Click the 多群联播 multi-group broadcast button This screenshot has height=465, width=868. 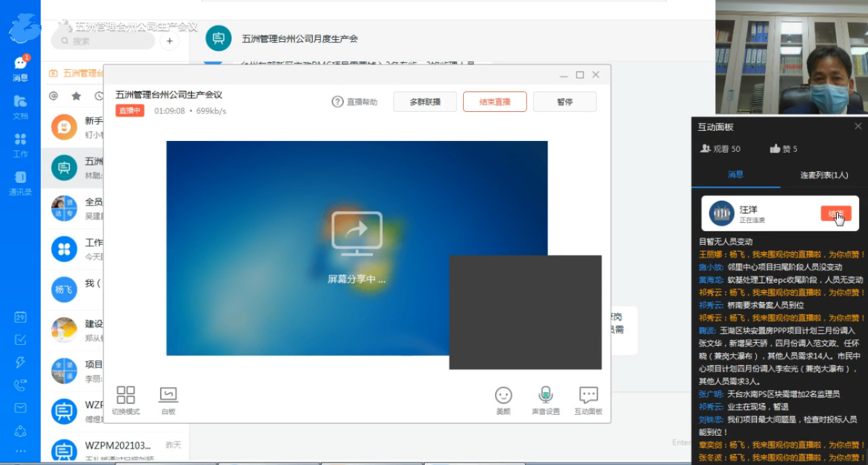[424, 102]
